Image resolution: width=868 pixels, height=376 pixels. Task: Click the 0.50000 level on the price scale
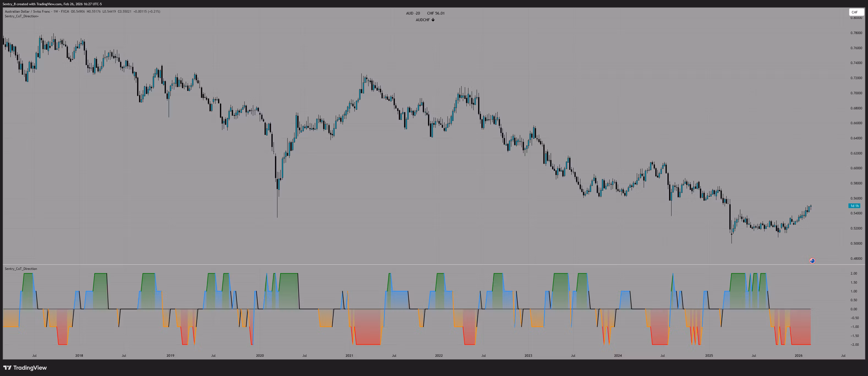click(856, 243)
